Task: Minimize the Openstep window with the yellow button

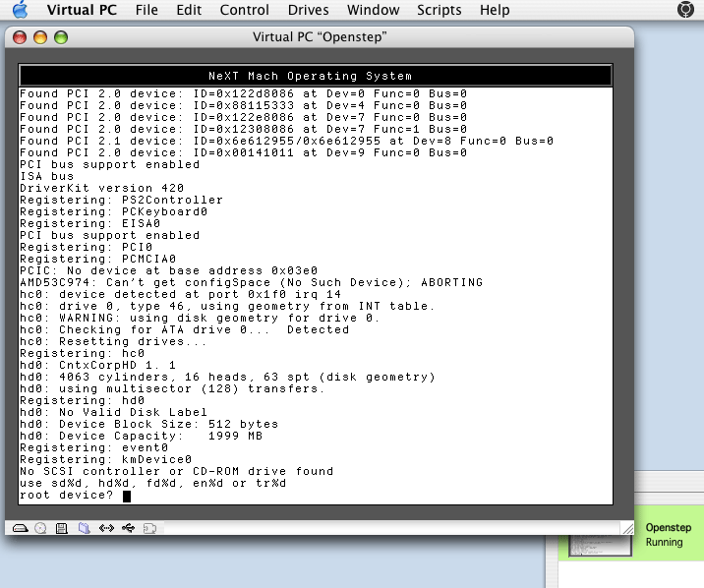Action: point(40,37)
